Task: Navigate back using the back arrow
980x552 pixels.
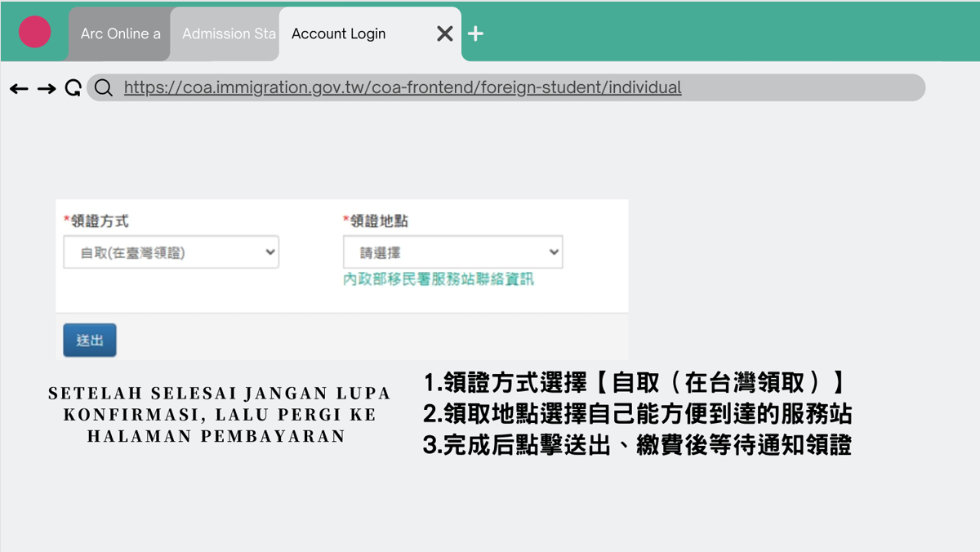Action: (20, 87)
